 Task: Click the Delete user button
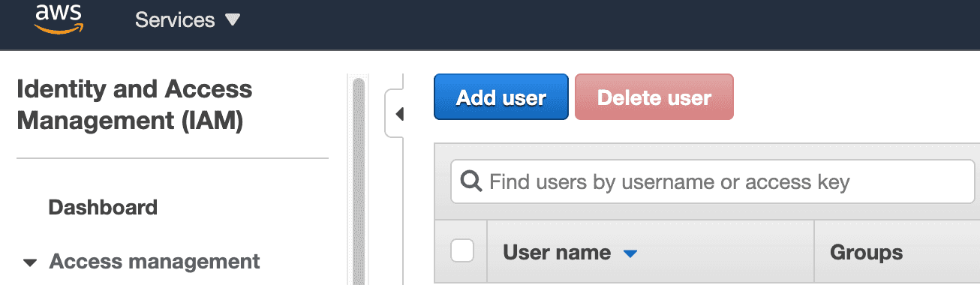coord(654,97)
